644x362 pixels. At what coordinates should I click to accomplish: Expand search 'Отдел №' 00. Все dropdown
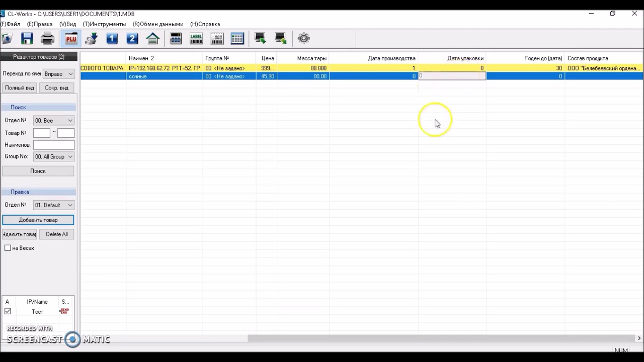(x=54, y=121)
